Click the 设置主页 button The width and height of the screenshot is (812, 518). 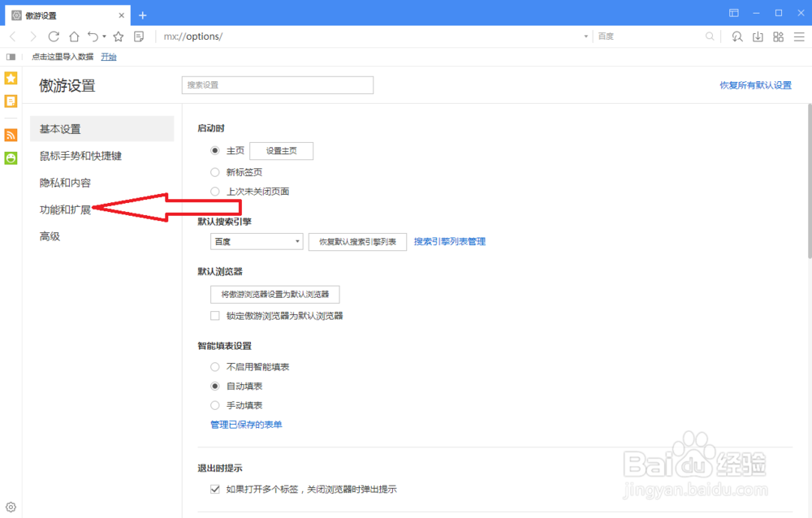point(281,151)
